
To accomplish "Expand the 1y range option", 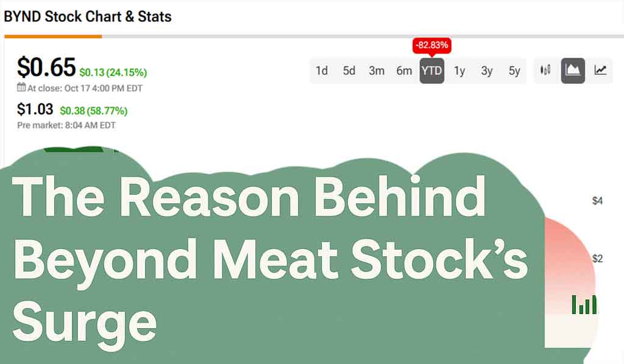I will pyautogui.click(x=459, y=71).
